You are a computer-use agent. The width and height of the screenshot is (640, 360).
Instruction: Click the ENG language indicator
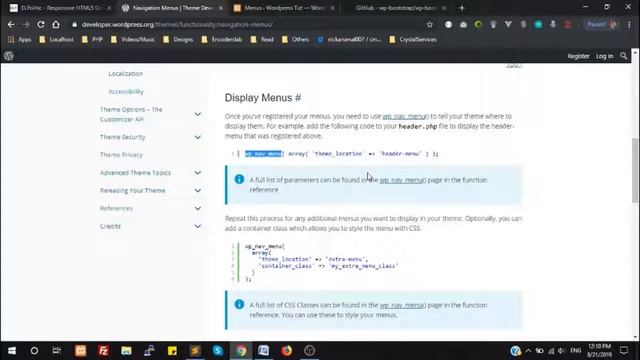[576, 351]
